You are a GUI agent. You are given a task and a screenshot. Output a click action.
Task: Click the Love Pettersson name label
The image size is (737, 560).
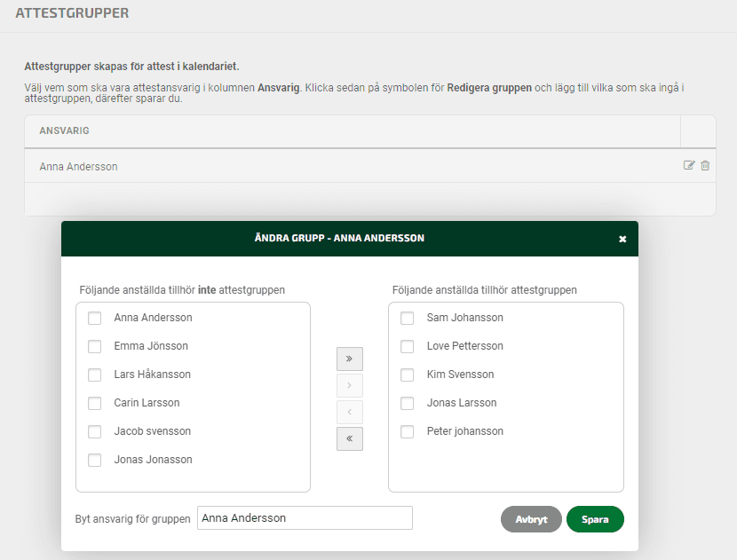465,346
